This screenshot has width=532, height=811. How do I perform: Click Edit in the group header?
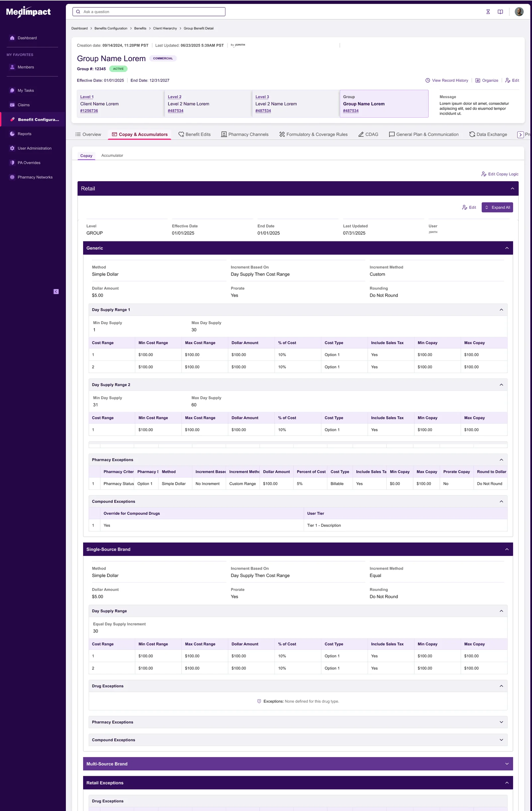tap(512, 80)
